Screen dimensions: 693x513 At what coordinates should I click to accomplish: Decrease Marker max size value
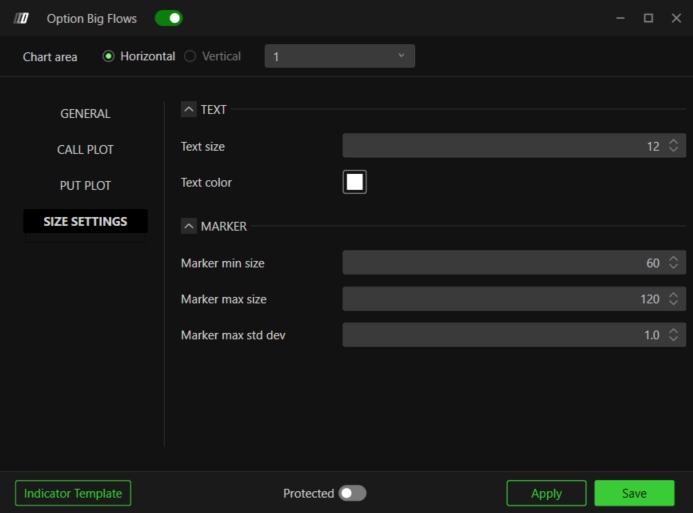tap(673, 303)
